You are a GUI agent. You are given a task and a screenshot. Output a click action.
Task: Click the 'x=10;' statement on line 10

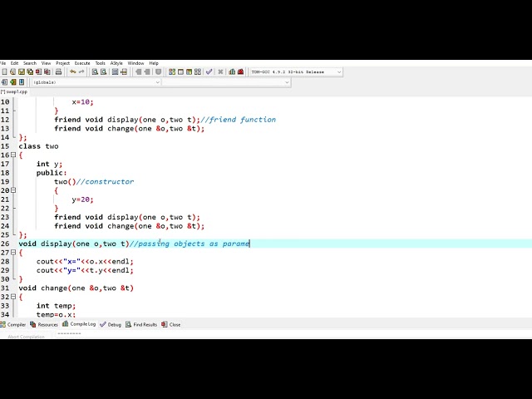[x=82, y=101]
